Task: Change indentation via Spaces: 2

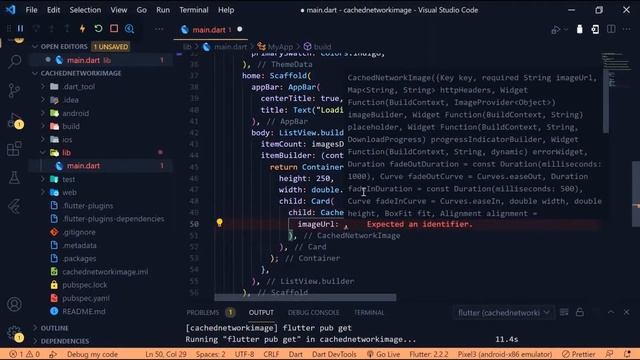Action: pos(210,354)
